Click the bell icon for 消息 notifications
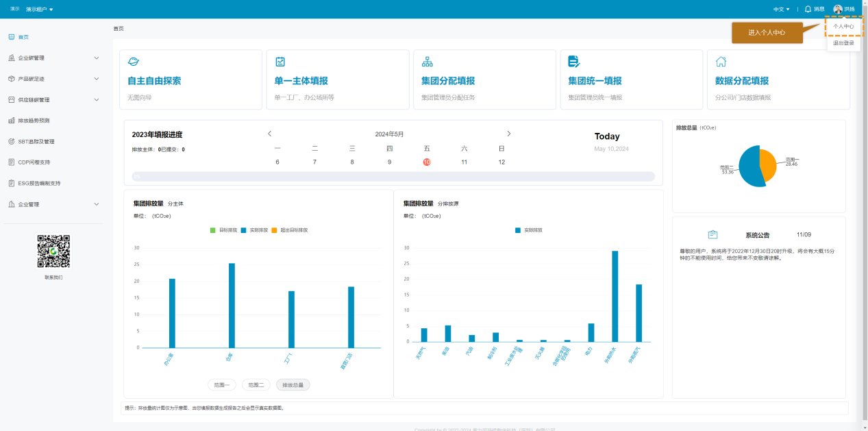This screenshot has height=431, width=868. (x=808, y=9)
